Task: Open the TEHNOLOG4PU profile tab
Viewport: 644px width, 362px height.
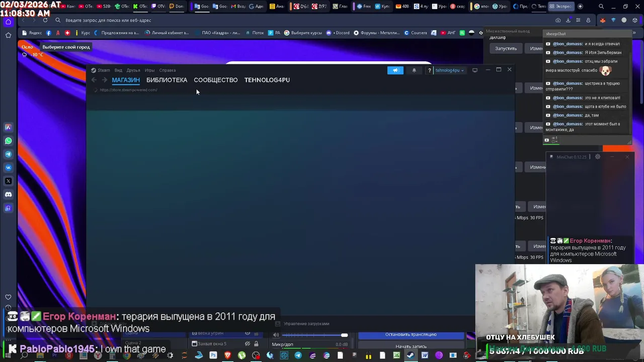Action: coord(267,80)
